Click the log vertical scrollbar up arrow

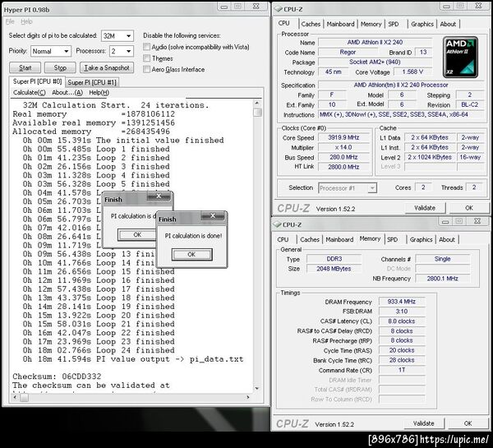(x=257, y=103)
